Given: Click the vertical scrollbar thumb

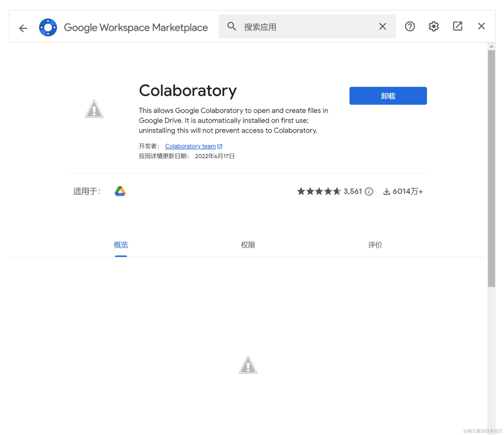Looking at the screenshot, I should point(491,169).
